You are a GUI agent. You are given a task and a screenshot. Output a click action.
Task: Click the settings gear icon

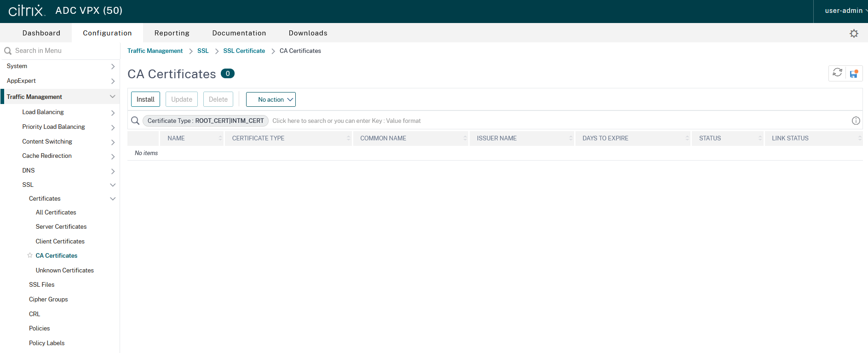854,33
